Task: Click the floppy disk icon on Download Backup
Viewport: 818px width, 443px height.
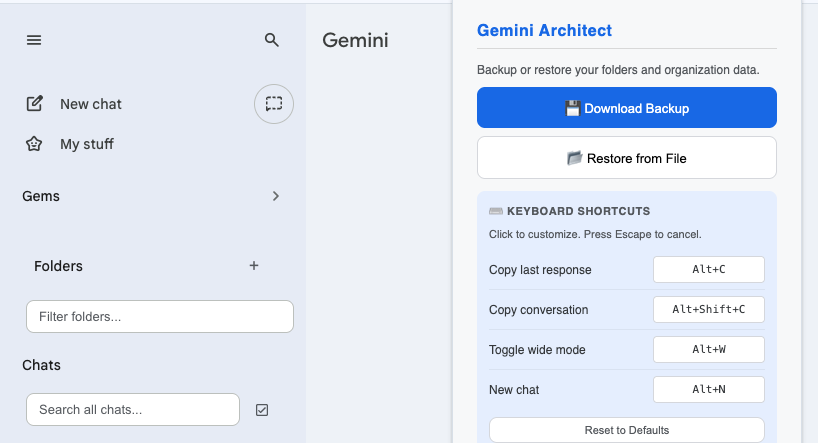Action: click(572, 109)
